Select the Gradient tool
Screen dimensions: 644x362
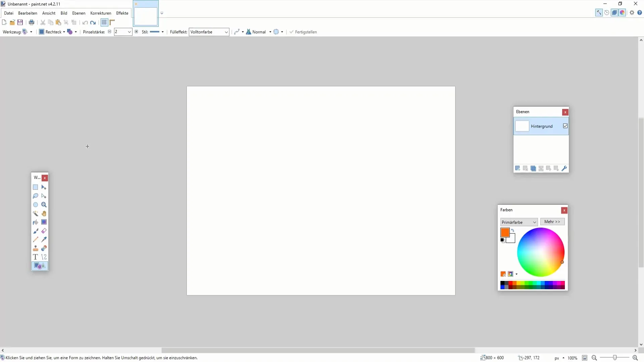coord(44,222)
